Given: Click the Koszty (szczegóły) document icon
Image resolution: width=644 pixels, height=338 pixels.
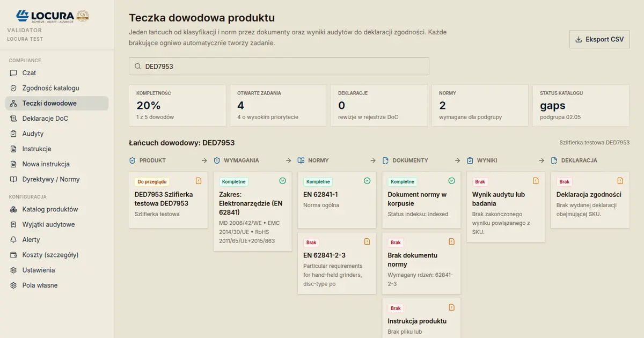Looking at the screenshot, I should (x=13, y=255).
